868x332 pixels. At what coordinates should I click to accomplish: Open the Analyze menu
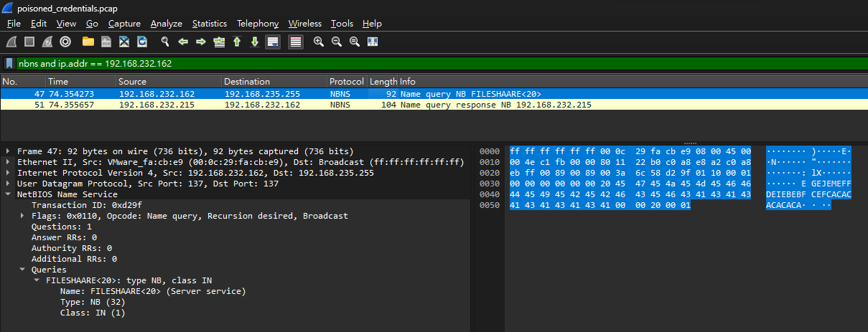(167, 24)
